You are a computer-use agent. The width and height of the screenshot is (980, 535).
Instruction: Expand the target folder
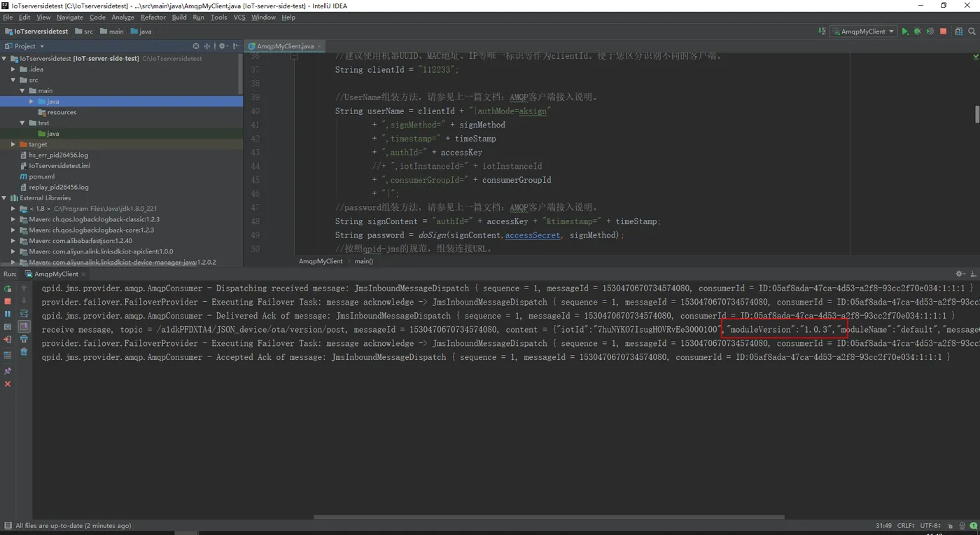pyautogui.click(x=13, y=144)
